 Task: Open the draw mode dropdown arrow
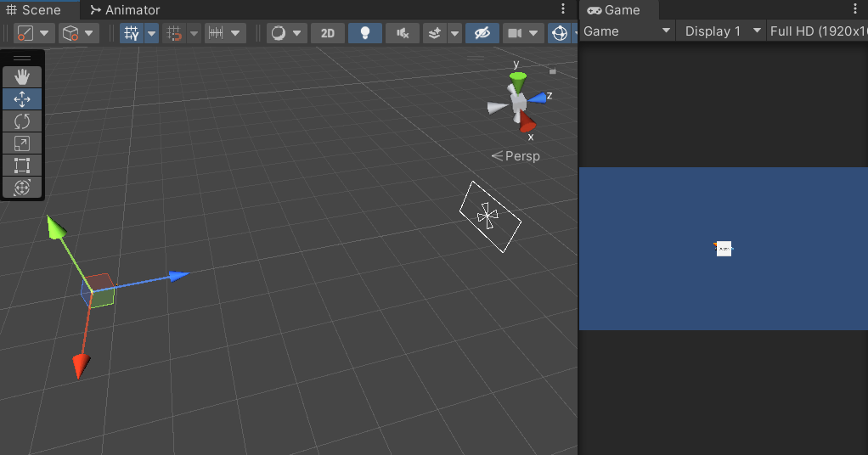tap(296, 33)
